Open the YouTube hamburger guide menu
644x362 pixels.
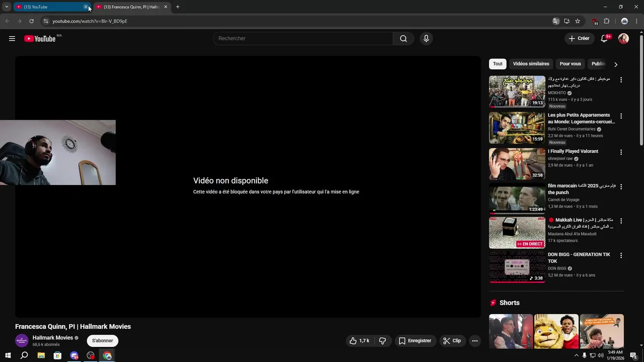click(12, 39)
